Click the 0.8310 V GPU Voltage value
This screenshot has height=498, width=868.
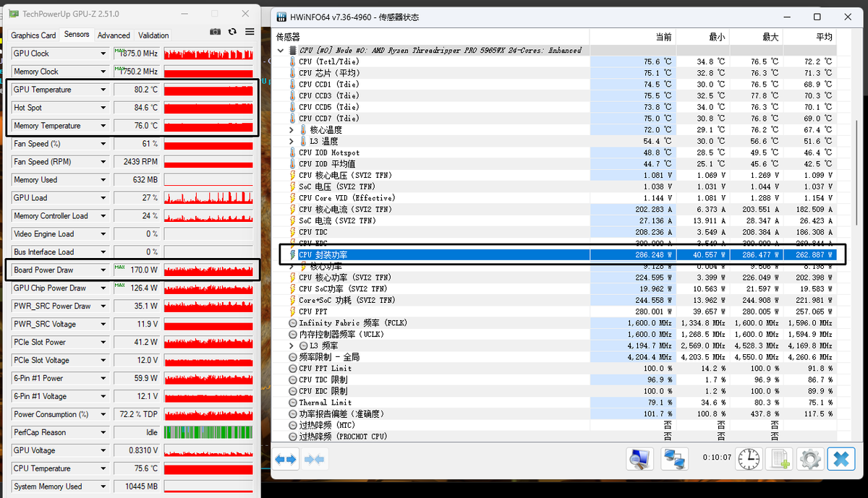tap(136, 450)
